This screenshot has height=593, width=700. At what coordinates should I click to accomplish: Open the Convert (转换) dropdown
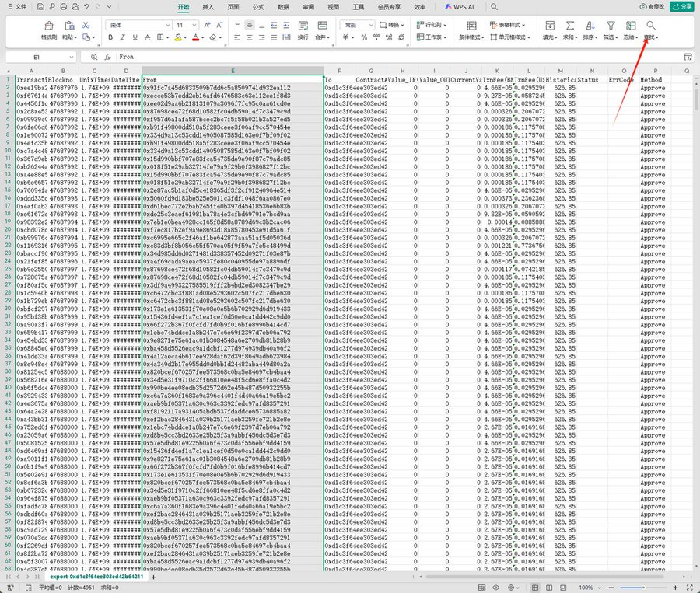[391, 25]
